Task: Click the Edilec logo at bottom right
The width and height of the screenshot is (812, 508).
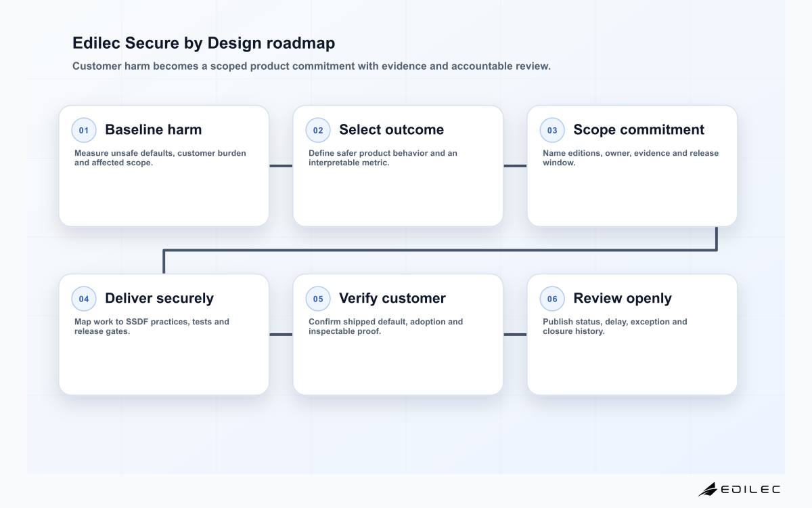Action: point(739,489)
